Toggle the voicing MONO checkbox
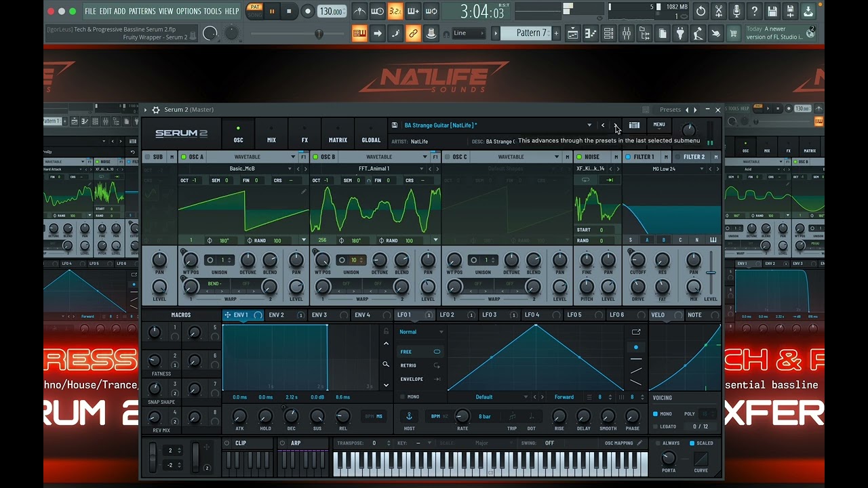The image size is (868, 488). click(x=655, y=414)
